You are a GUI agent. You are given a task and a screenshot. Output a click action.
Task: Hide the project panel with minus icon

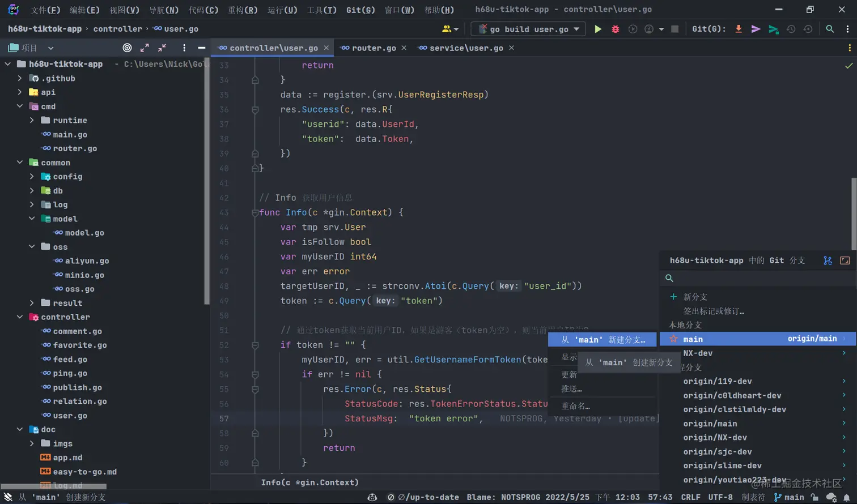tap(201, 48)
